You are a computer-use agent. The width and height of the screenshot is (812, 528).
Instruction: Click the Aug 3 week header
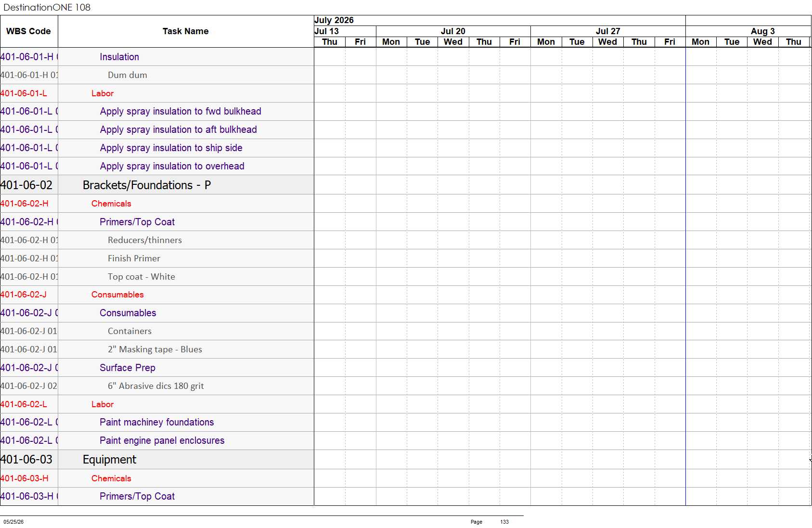pyautogui.click(x=762, y=31)
